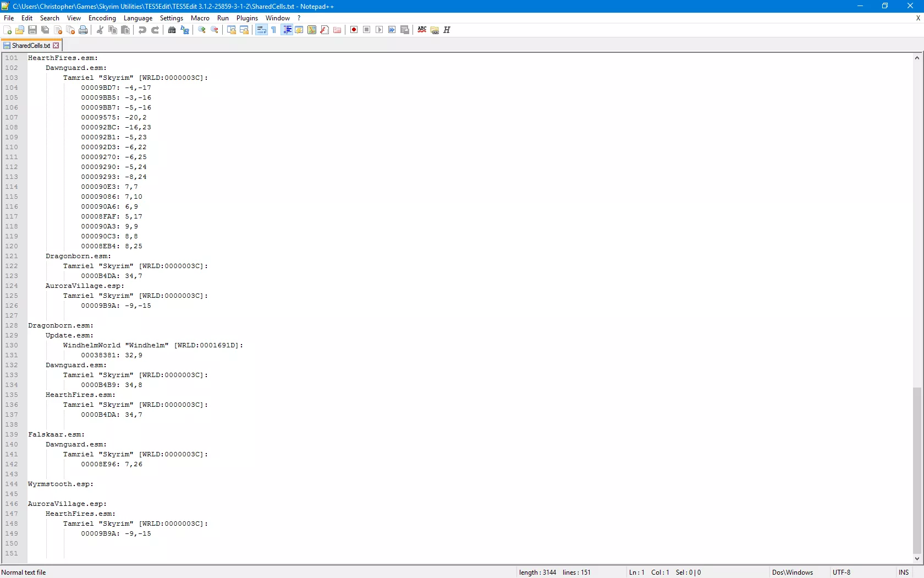Click the italic H plugin icon

[x=447, y=30]
